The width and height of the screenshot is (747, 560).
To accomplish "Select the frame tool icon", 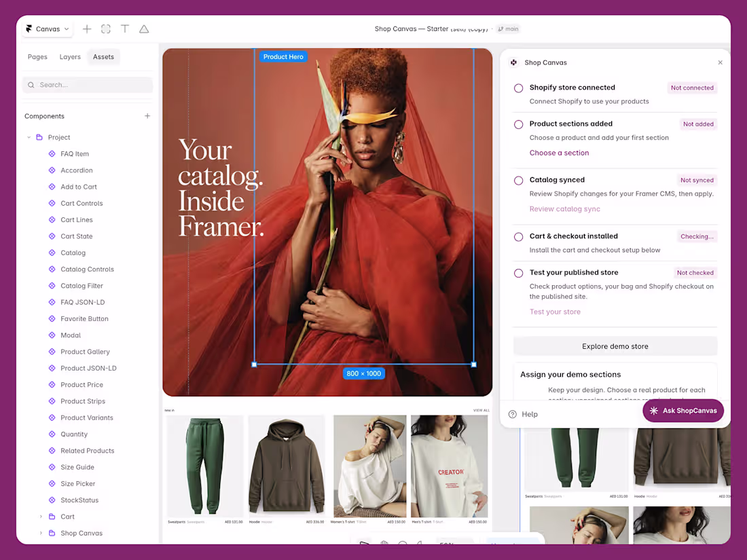I will pyautogui.click(x=106, y=29).
